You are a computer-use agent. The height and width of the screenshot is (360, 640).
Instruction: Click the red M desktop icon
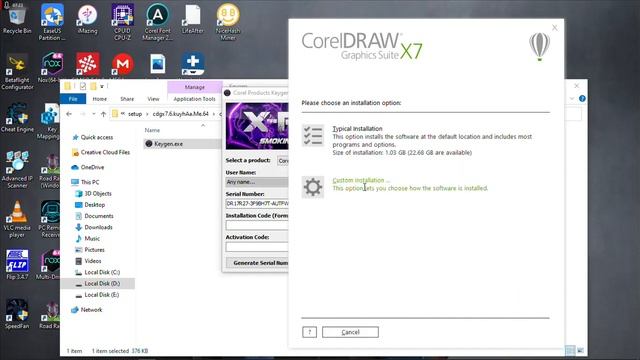click(x=122, y=64)
